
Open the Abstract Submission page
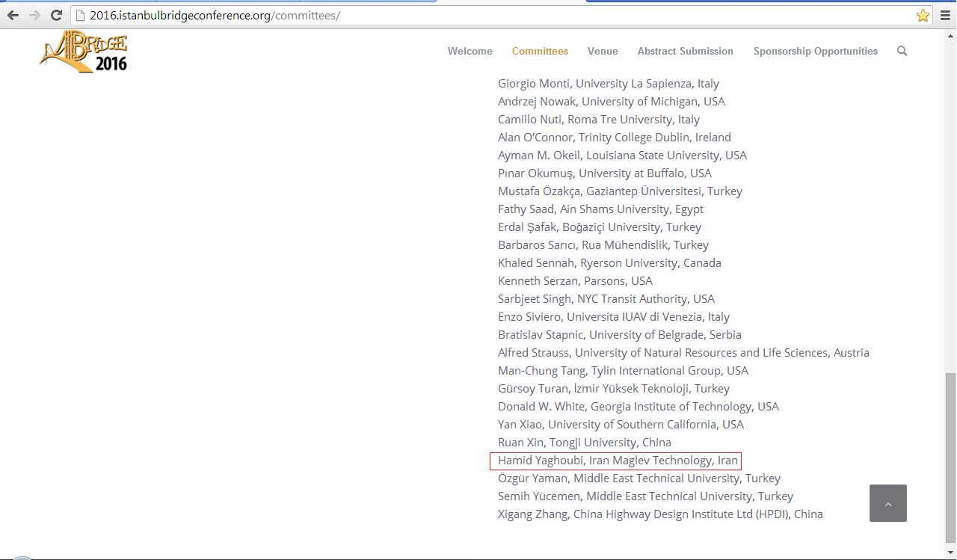pyautogui.click(x=685, y=51)
